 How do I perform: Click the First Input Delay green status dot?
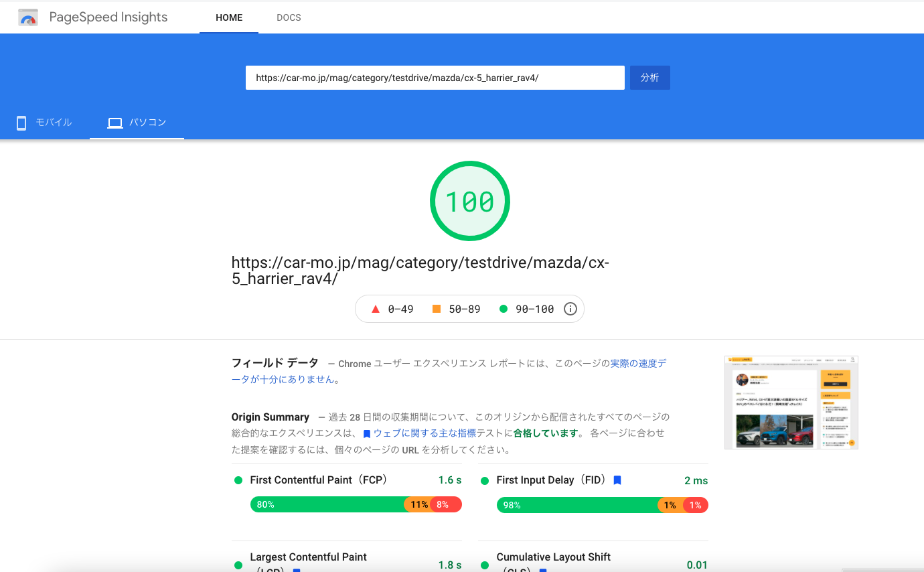(485, 480)
